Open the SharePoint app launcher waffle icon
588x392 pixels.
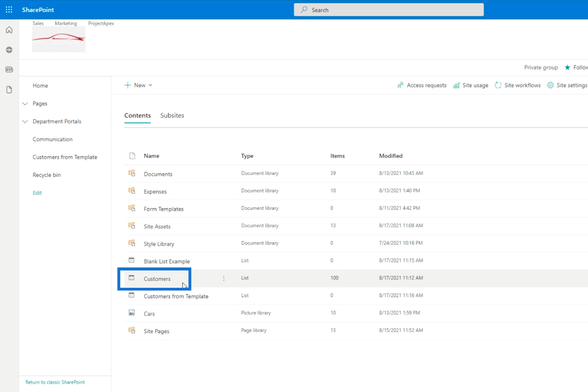point(9,10)
